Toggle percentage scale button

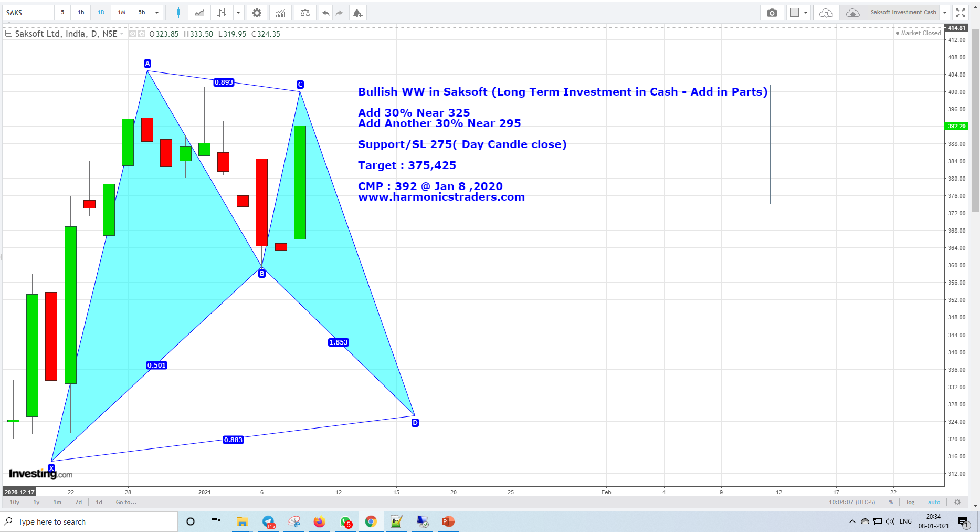tap(891, 503)
